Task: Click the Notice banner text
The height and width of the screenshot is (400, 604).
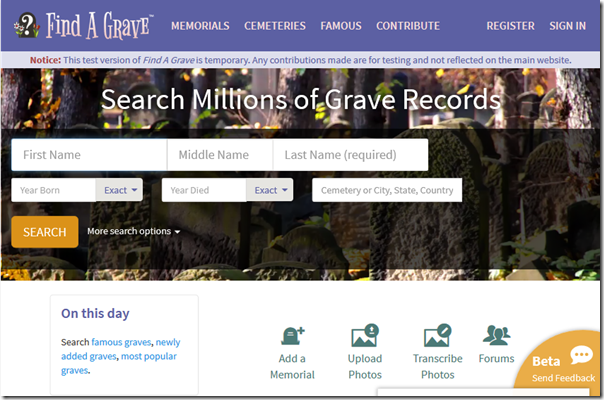Action: click(300, 60)
